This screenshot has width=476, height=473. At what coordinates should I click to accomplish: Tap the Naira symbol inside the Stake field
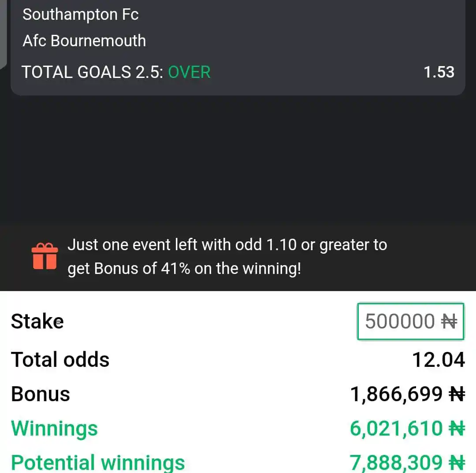[449, 321]
